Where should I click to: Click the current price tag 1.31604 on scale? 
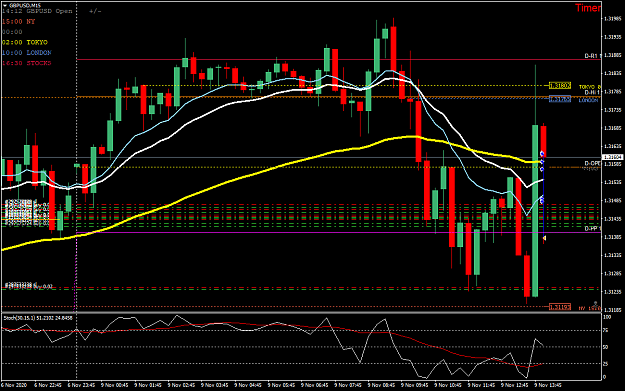(x=613, y=157)
